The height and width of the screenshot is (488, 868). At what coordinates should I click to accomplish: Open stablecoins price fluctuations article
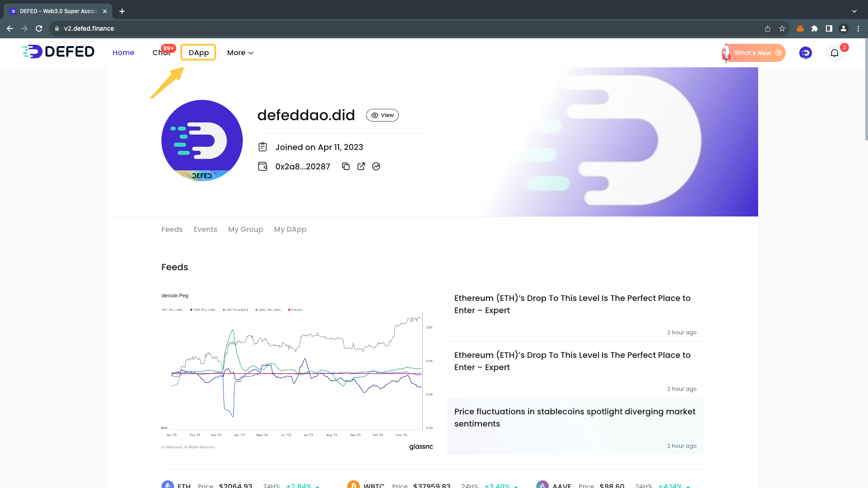pos(575,418)
